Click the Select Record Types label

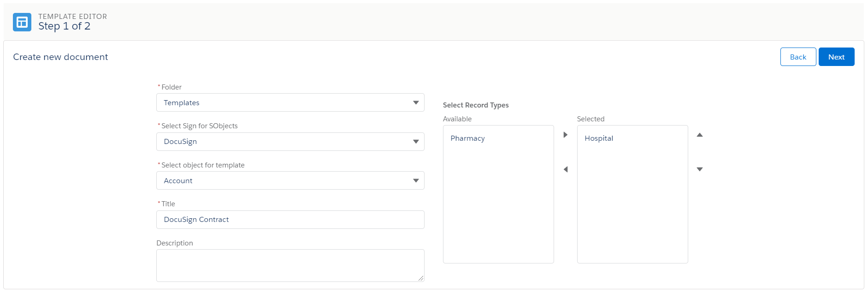[x=475, y=105]
